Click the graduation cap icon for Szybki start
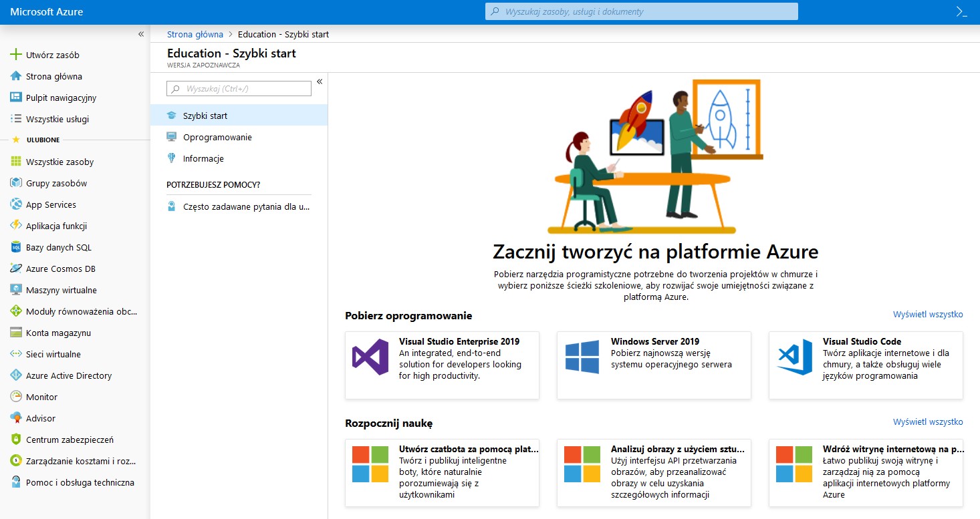 click(172, 116)
